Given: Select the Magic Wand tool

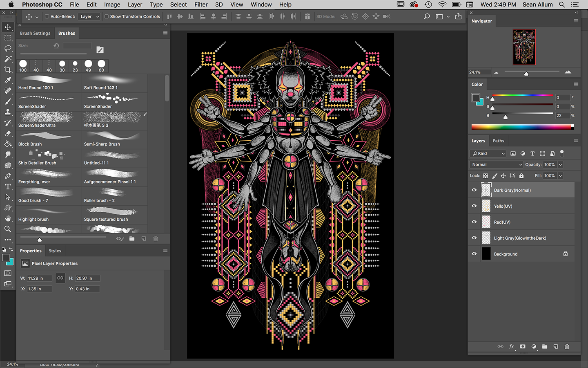Looking at the screenshot, I should coord(8,59).
